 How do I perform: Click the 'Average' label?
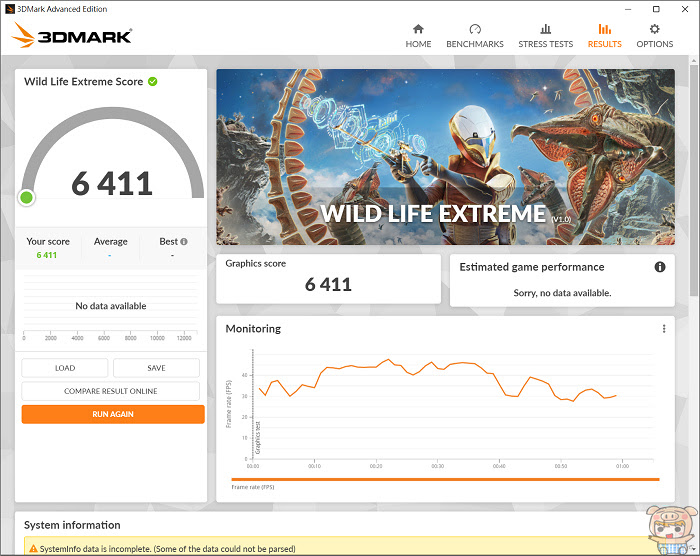click(x=111, y=242)
